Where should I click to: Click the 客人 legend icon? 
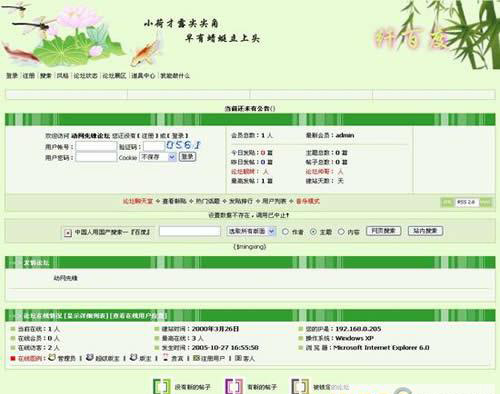click(x=238, y=358)
